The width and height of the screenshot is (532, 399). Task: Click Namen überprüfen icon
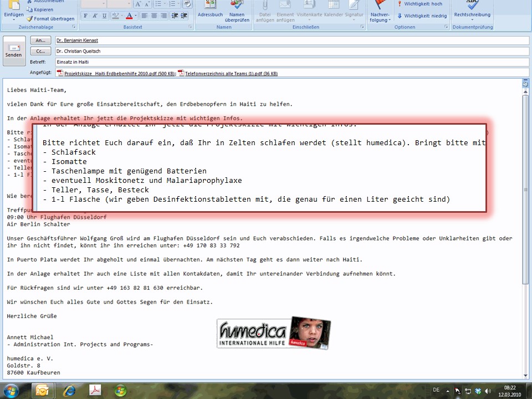[x=237, y=10]
